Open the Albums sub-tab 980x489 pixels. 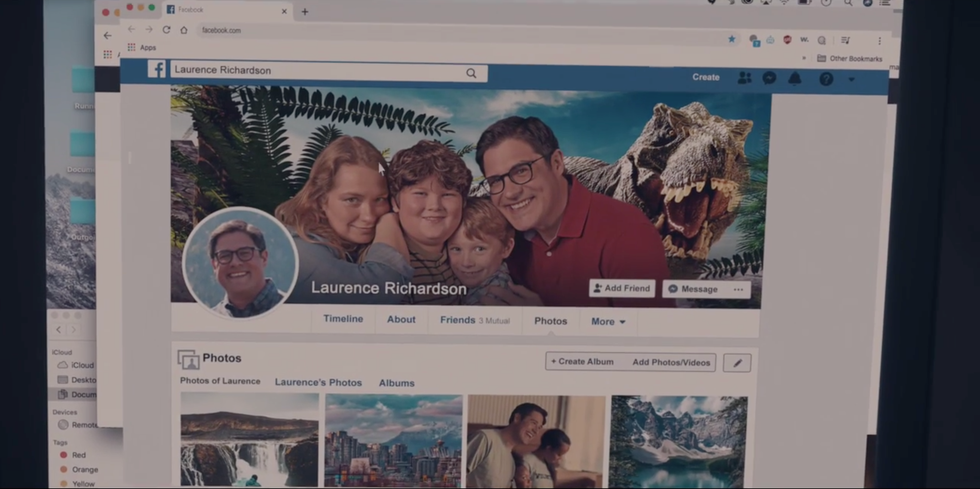point(396,383)
